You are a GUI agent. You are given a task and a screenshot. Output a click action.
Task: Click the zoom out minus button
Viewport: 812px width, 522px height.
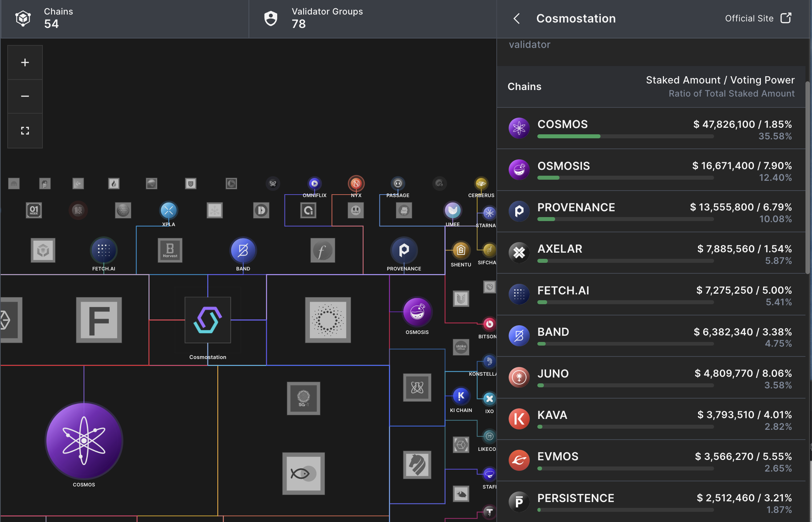coord(25,96)
